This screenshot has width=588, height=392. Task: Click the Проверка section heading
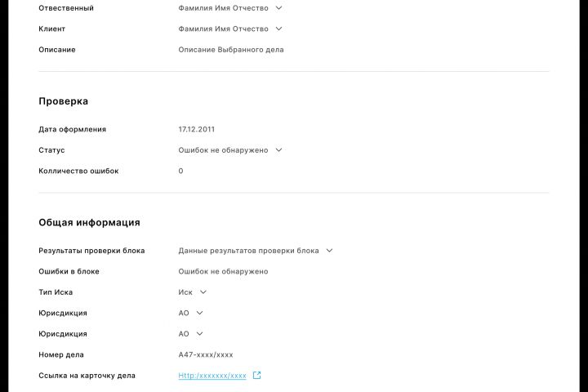coord(64,101)
